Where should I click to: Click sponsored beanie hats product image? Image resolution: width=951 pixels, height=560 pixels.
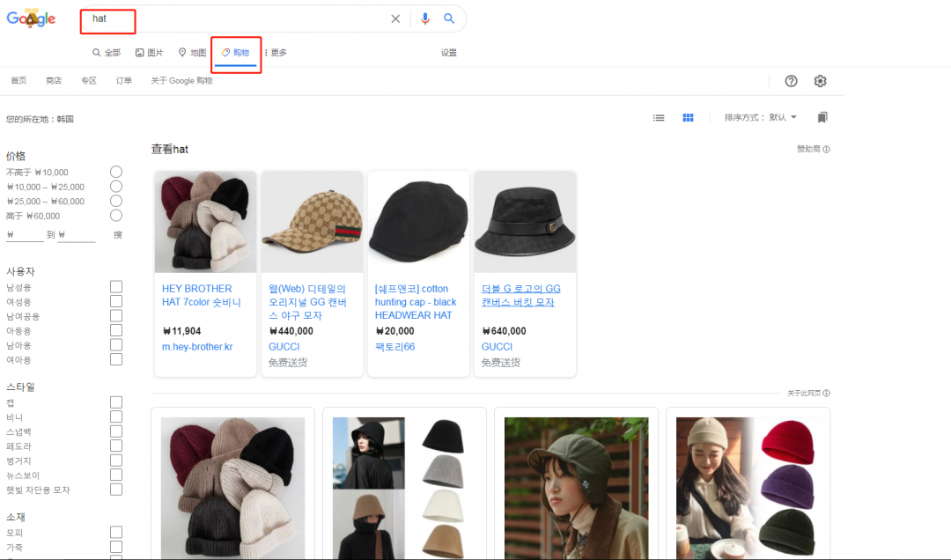click(205, 222)
